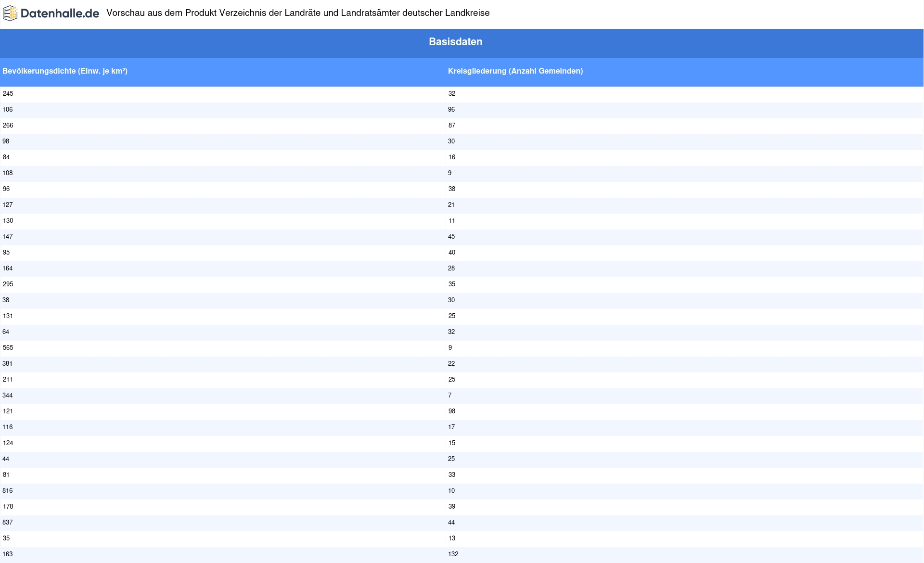This screenshot has width=924, height=563.
Task: Open the Datenhalle.de home link text
Action: point(60,13)
